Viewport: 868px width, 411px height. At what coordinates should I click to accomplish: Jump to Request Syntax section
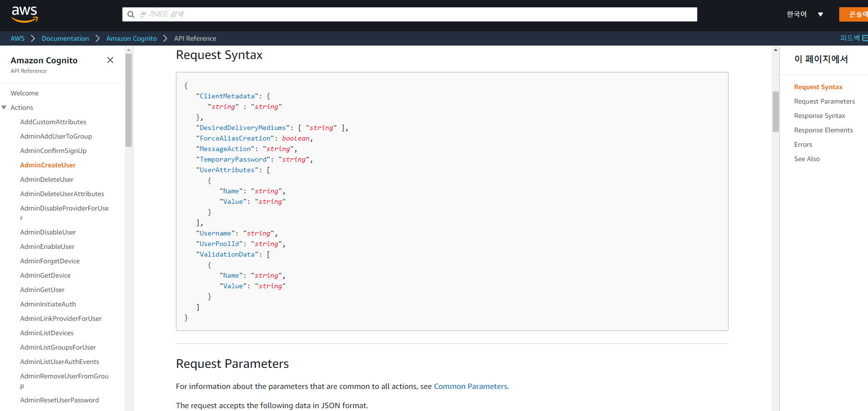[818, 87]
